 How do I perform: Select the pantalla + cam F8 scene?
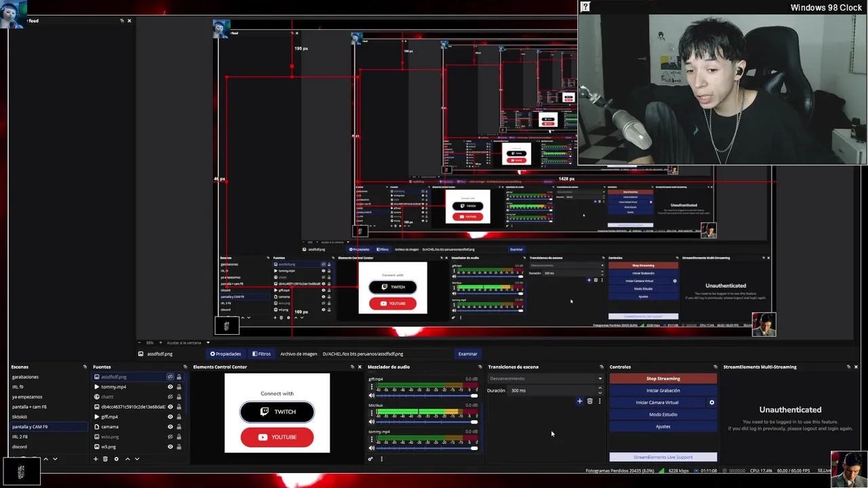(x=29, y=407)
